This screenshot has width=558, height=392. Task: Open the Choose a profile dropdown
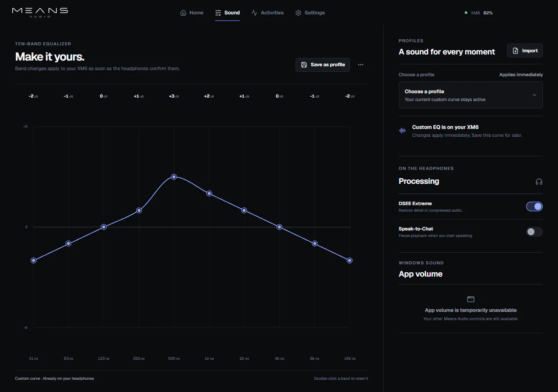pos(471,95)
